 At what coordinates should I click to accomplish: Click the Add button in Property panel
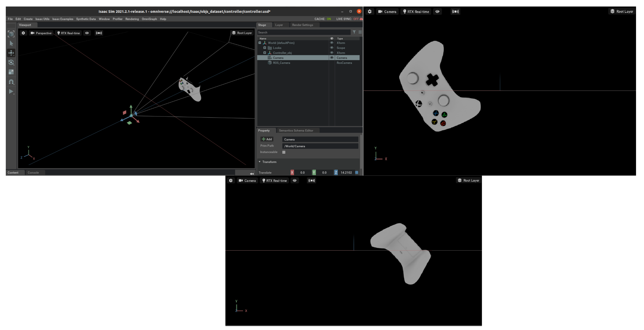coord(267,139)
